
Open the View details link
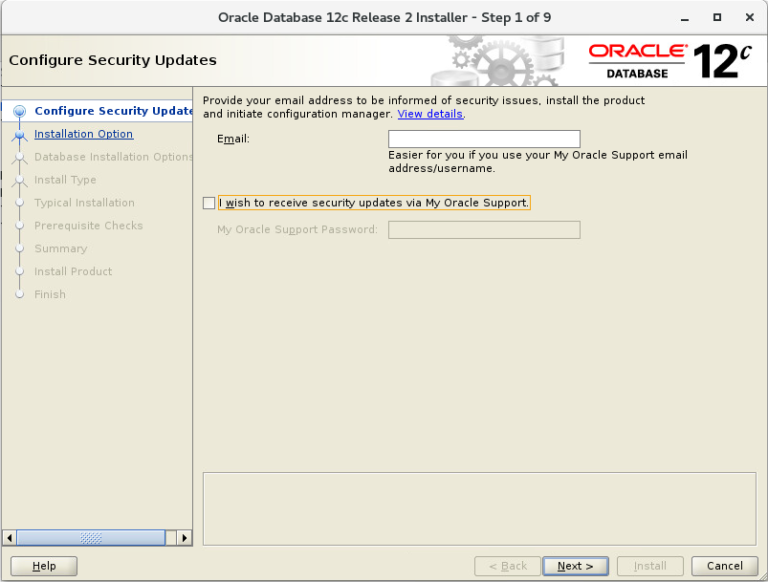point(430,114)
